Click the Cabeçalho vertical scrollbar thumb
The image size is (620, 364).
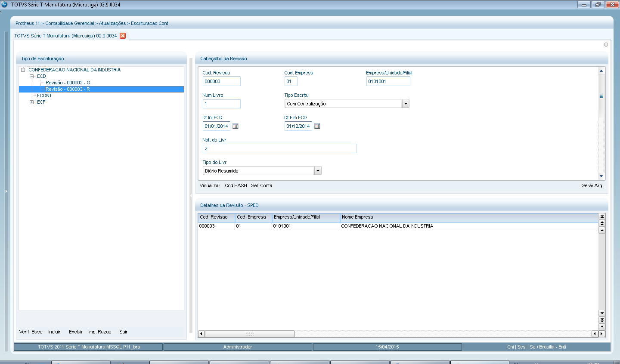(x=601, y=96)
